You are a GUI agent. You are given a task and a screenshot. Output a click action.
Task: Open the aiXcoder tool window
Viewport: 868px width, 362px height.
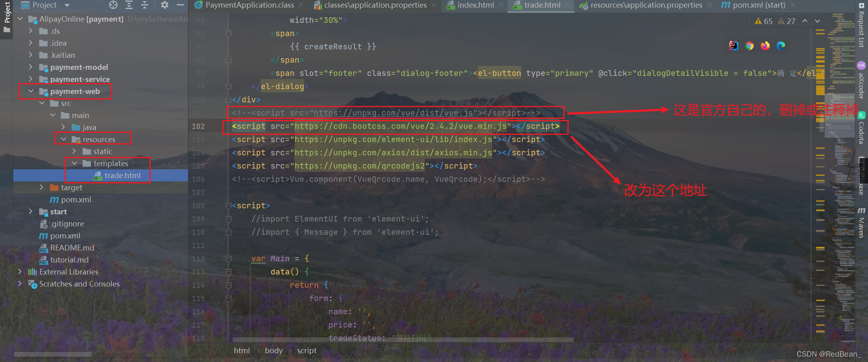point(861,80)
